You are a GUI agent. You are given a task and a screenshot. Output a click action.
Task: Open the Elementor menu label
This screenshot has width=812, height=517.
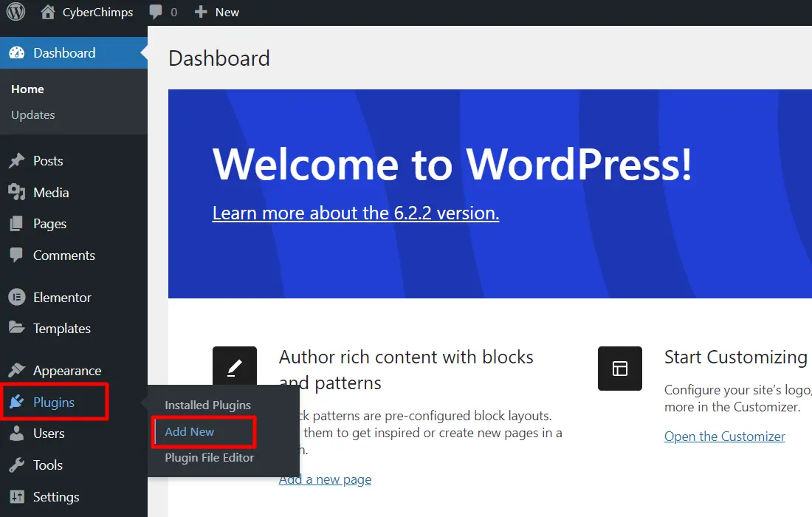point(62,298)
